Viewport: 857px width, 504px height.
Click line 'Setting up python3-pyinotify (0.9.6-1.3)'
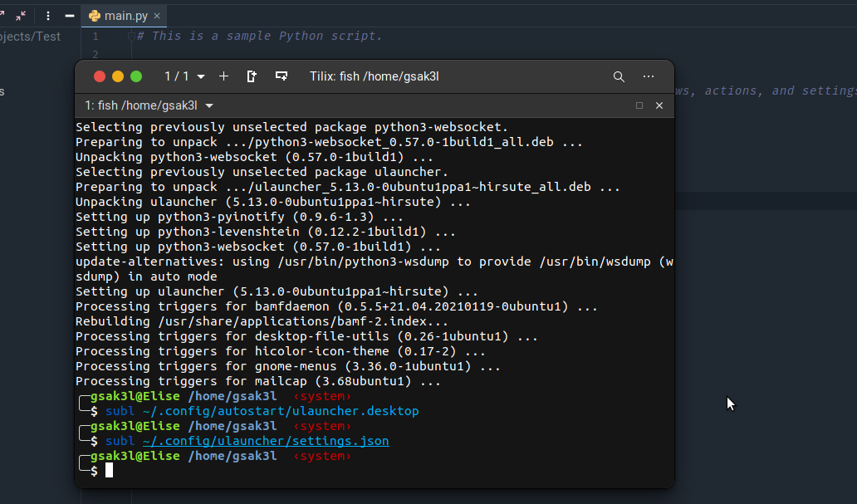(239, 217)
